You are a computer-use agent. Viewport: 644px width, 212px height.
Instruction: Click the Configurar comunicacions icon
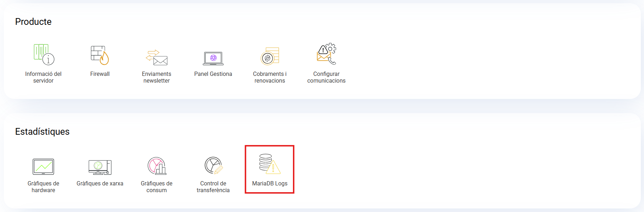click(x=326, y=54)
